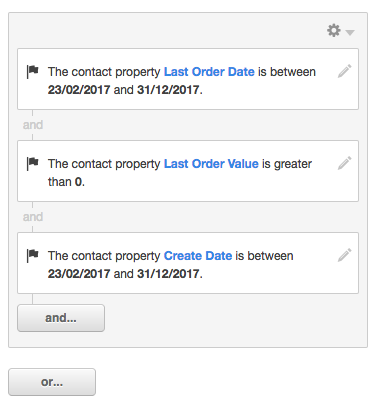Select the Last Order Date filter card

click(x=188, y=79)
